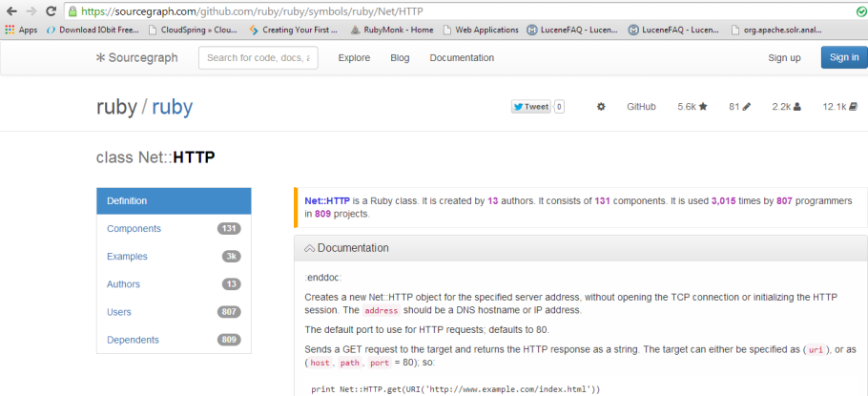
Task: Go to the Blog nav link
Action: 400,58
